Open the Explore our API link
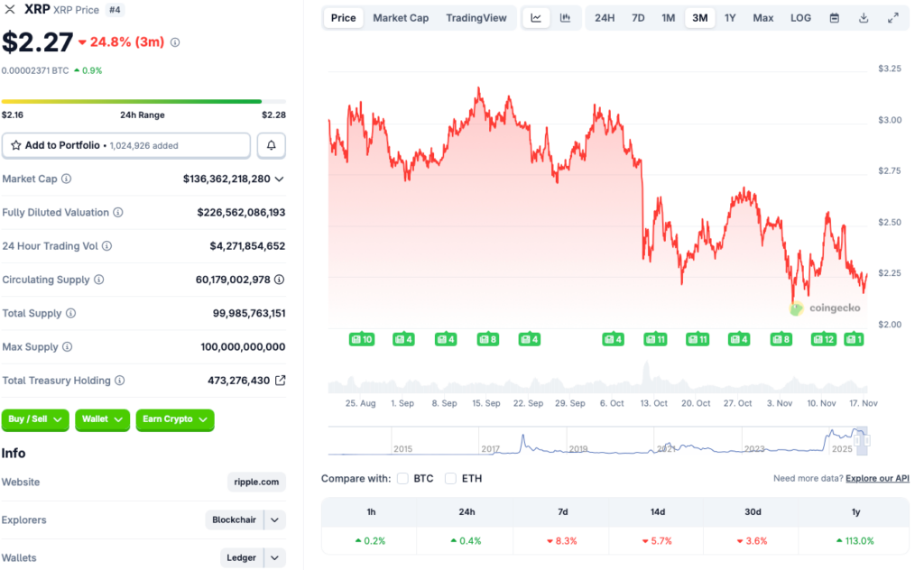This screenshot has width=924, height=570. point(877,478)
